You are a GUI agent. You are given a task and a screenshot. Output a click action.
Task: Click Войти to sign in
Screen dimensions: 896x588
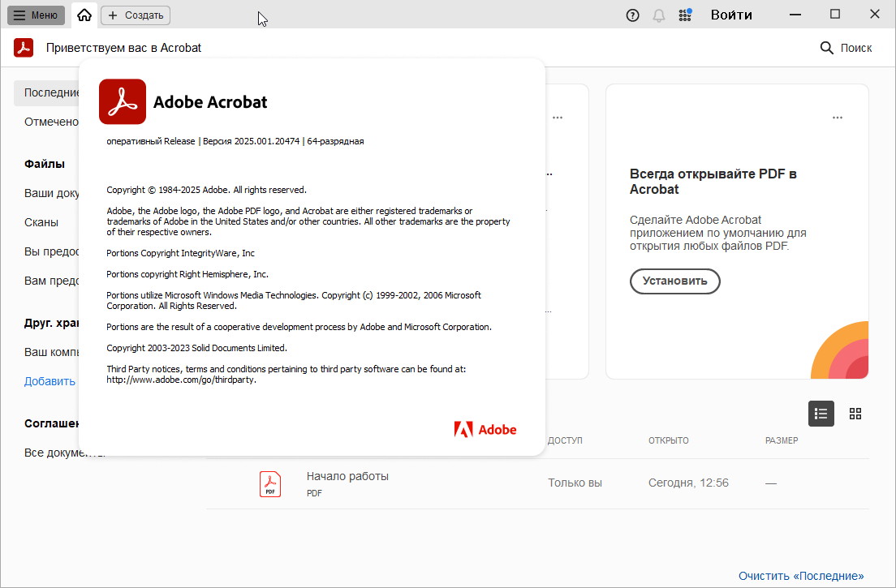click(731, 15)
